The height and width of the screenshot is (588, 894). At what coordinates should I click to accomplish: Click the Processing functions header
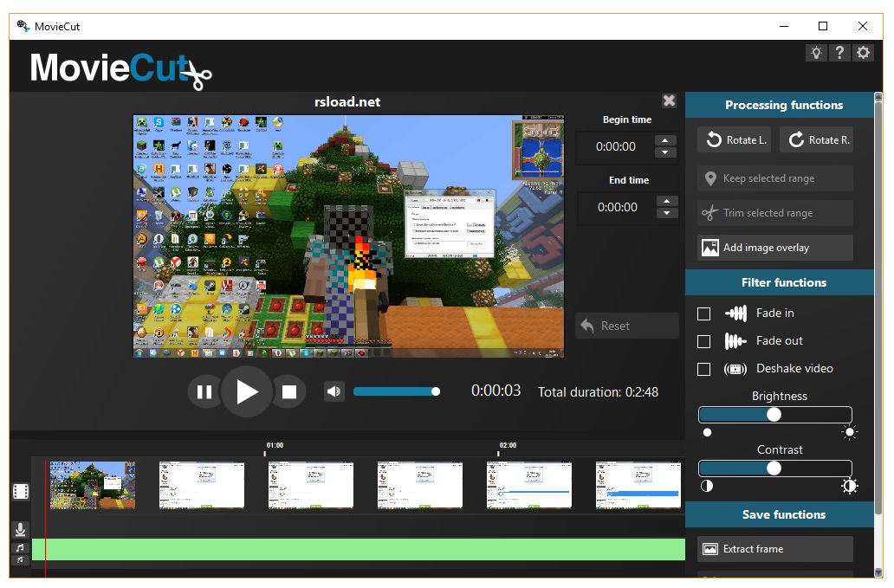pyautogui.click(x=780, y=105)
